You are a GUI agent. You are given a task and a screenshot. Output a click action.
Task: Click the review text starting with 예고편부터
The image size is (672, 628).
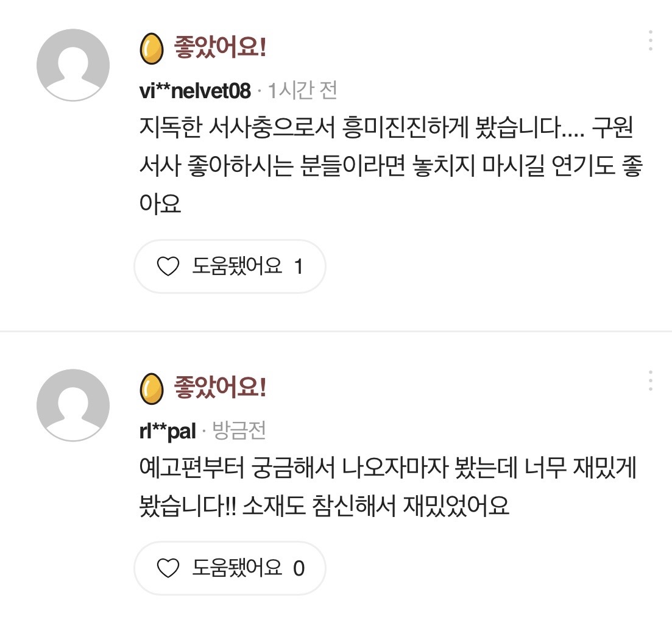[390, 487]
